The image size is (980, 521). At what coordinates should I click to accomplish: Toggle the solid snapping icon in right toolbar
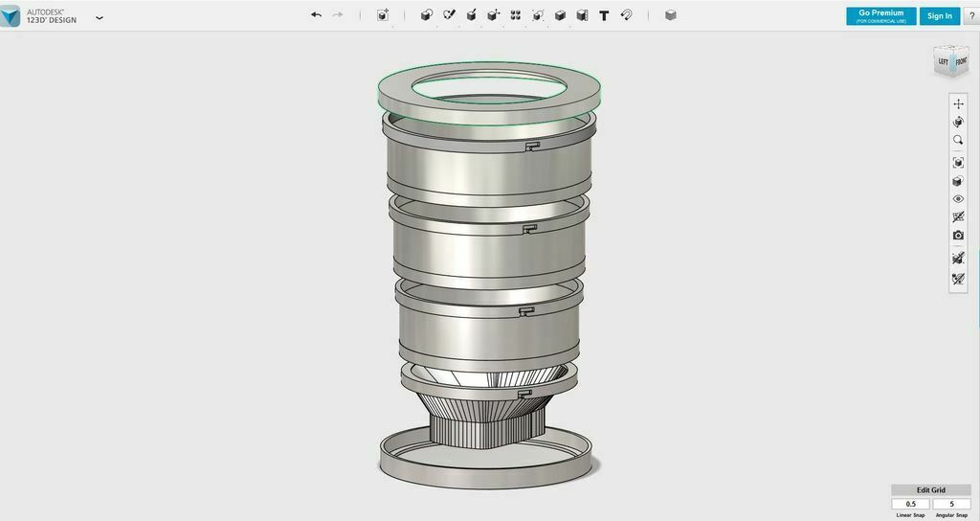[958, 258]
